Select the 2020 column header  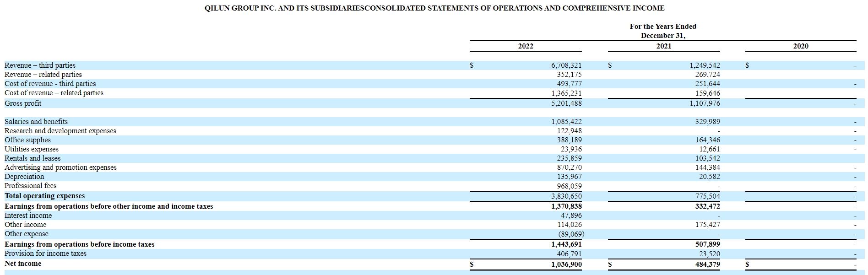(801, 46)
